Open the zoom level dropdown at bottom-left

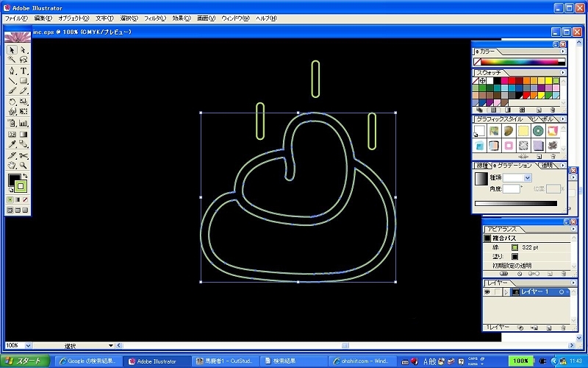[29, 345]
